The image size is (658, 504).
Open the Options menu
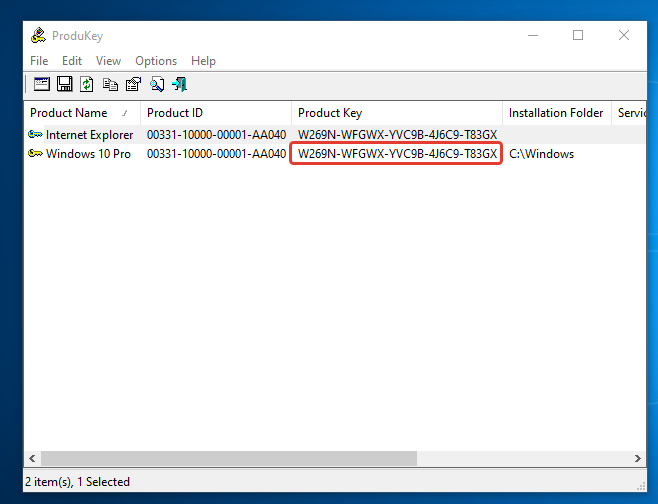coord(156,61)
